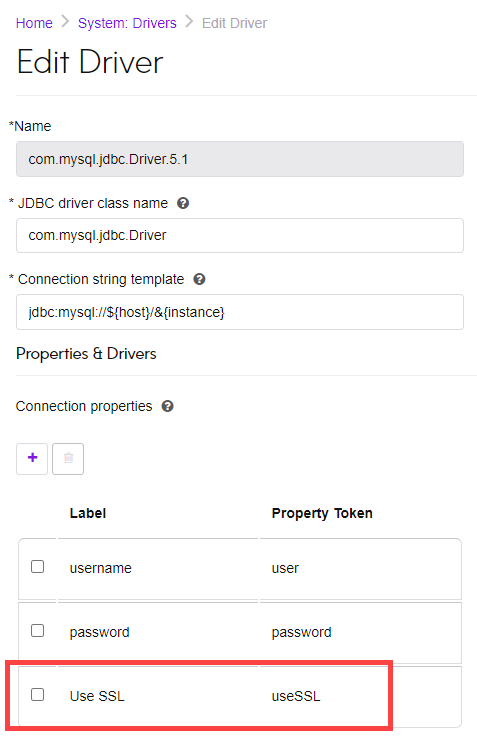
Task: Edit the Connection string template field
Action: click(x=240, y=312)
